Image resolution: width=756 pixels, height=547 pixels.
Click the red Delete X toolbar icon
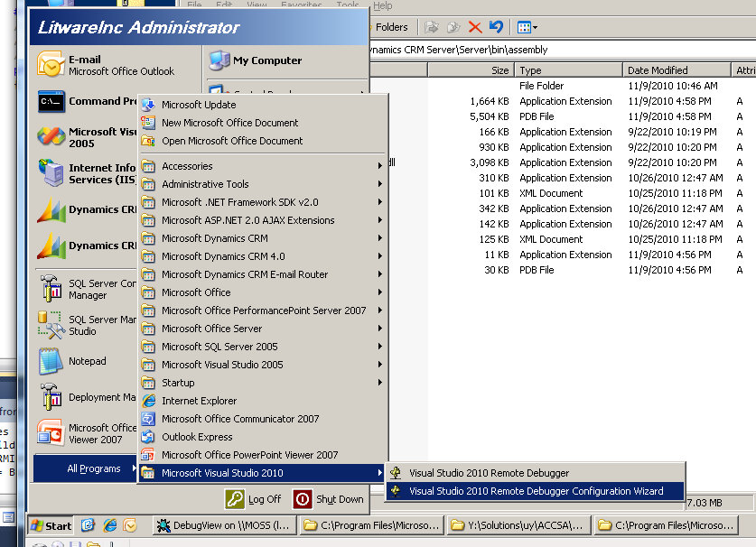(475, 27)
